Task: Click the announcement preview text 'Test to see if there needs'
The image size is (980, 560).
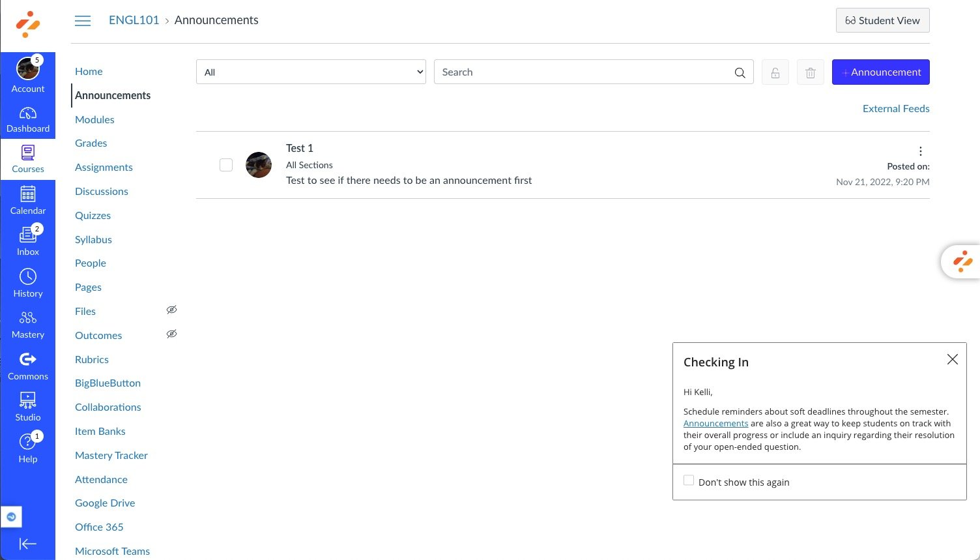Action: (409, 181)
